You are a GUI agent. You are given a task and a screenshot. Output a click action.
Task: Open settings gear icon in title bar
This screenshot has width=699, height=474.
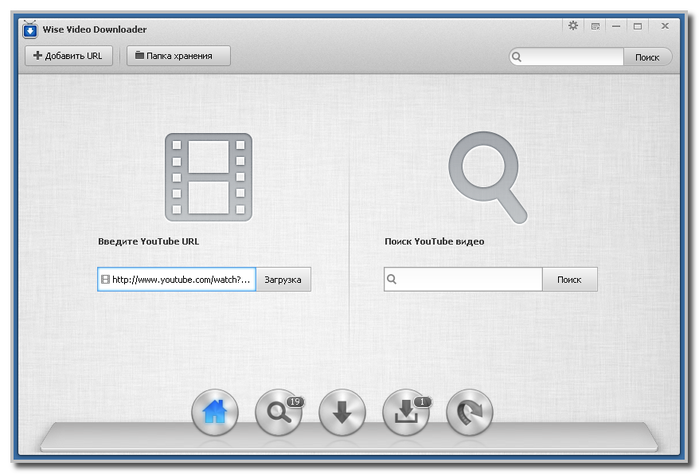pos(573,26)
